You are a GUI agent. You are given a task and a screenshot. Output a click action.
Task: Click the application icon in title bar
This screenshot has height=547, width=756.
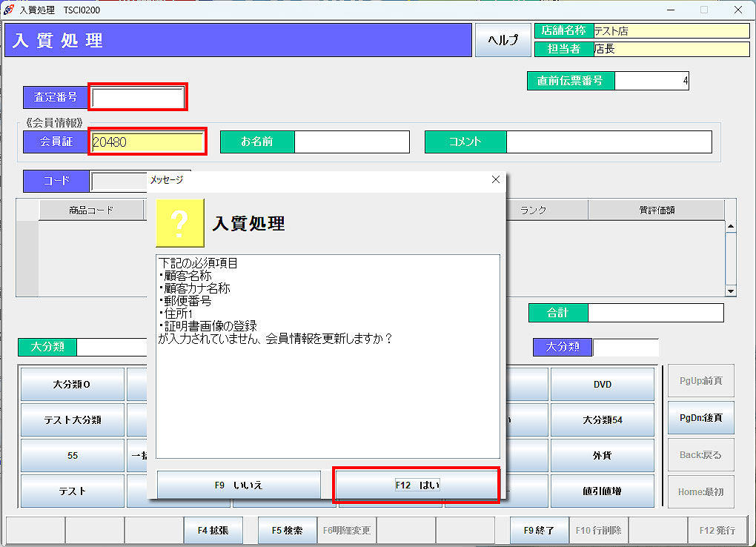pos(9,10)
